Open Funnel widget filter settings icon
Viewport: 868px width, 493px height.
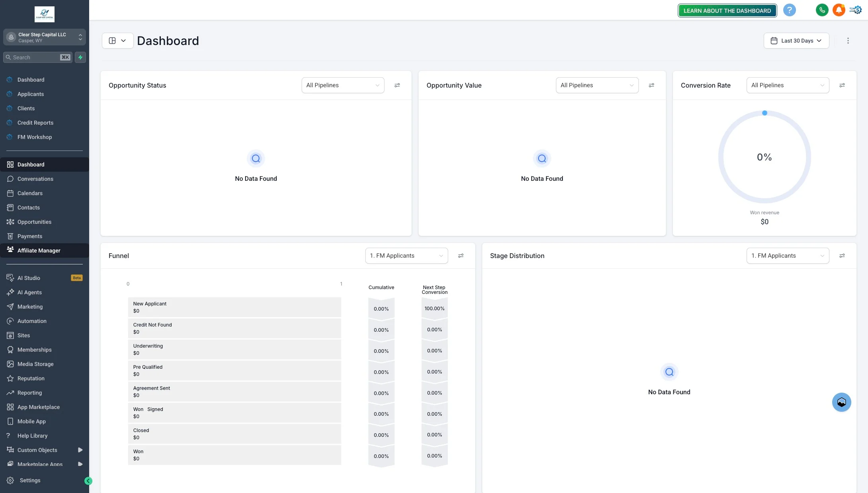[461, 256]
